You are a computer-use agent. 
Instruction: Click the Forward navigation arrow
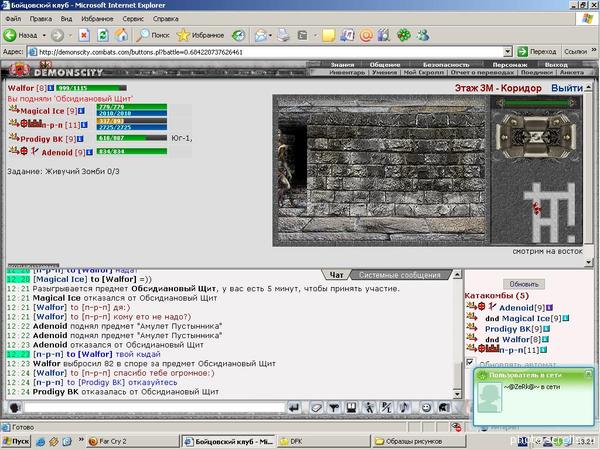(57, 35)
